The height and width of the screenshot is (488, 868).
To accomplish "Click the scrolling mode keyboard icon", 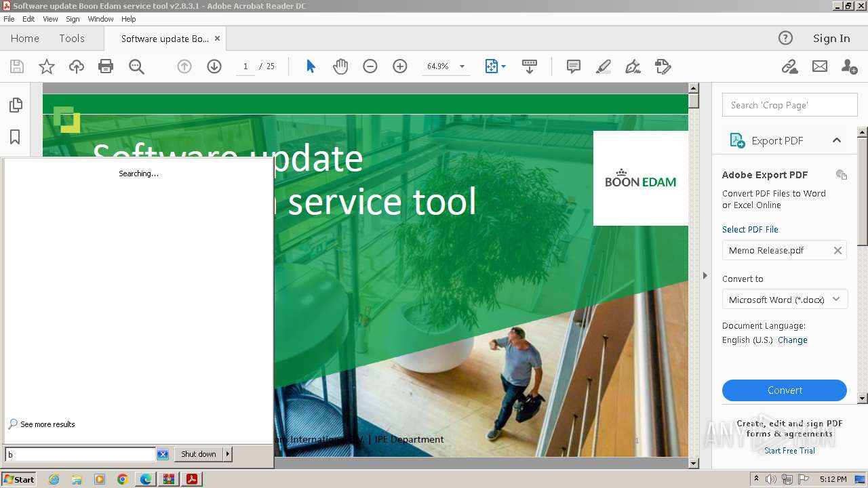I will (530, 66).
